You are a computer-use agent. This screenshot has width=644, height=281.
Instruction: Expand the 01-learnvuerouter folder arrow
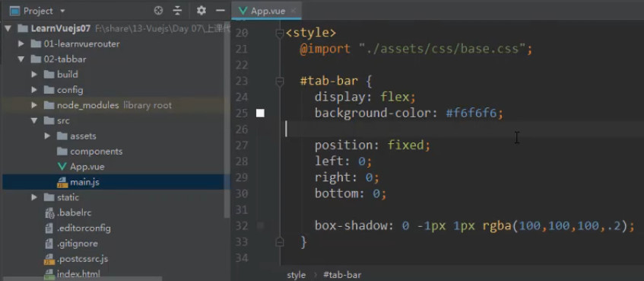21,43
